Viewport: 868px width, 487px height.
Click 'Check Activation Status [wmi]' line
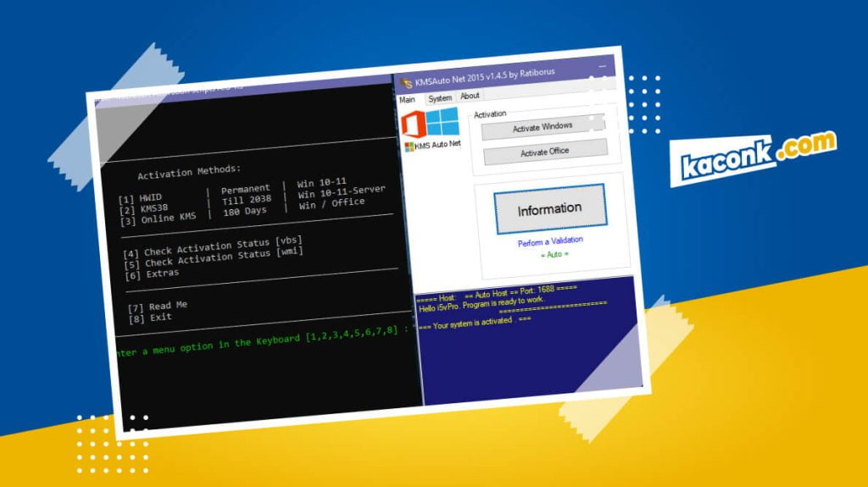pyautogui.click(x=214, y=257)
